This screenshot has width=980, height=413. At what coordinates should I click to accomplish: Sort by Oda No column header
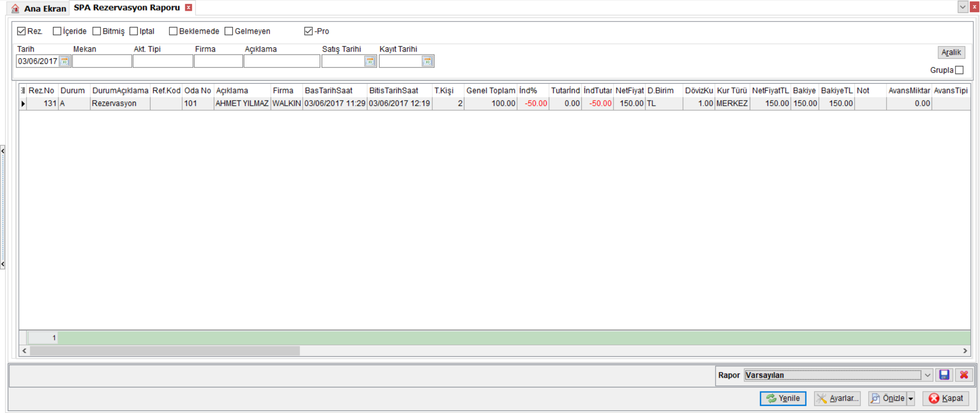point(198,90)
